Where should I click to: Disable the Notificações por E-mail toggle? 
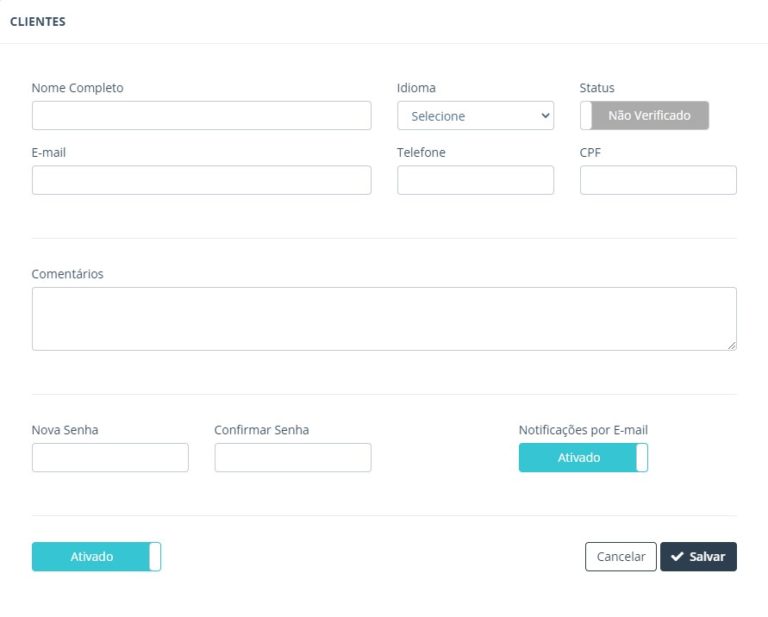click(583, 458)
